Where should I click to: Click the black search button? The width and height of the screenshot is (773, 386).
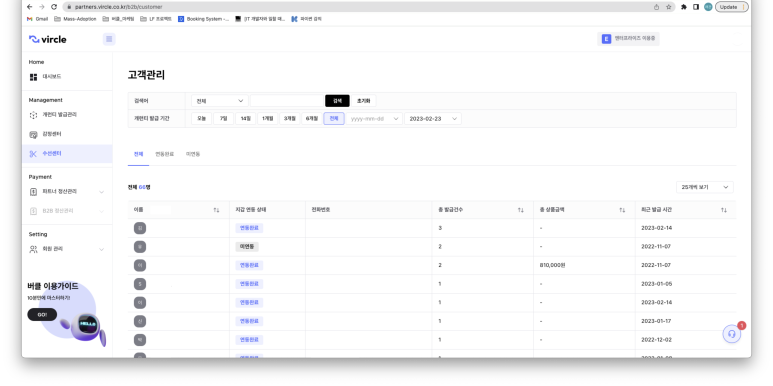point(337,101)
